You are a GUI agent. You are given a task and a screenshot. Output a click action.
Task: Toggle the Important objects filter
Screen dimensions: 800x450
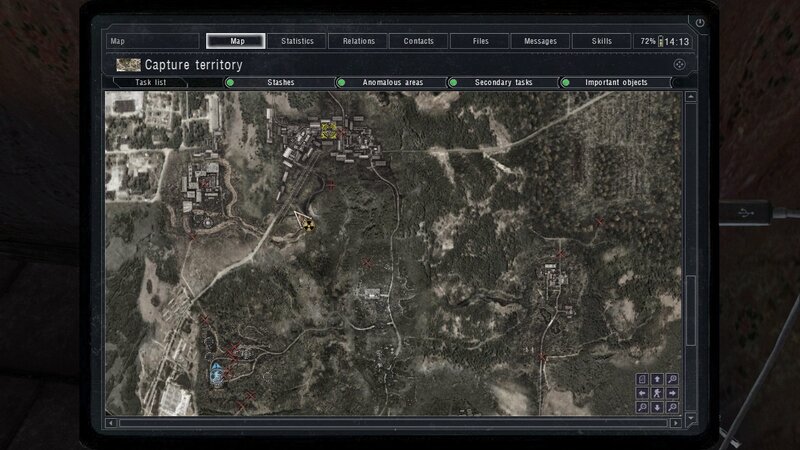click(x=615, y=82)
